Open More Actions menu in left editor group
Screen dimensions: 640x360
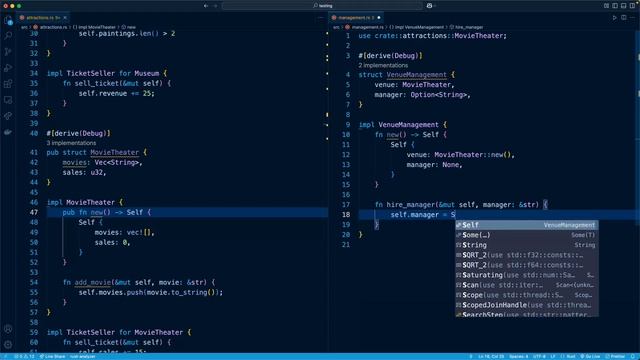(320, 18)
